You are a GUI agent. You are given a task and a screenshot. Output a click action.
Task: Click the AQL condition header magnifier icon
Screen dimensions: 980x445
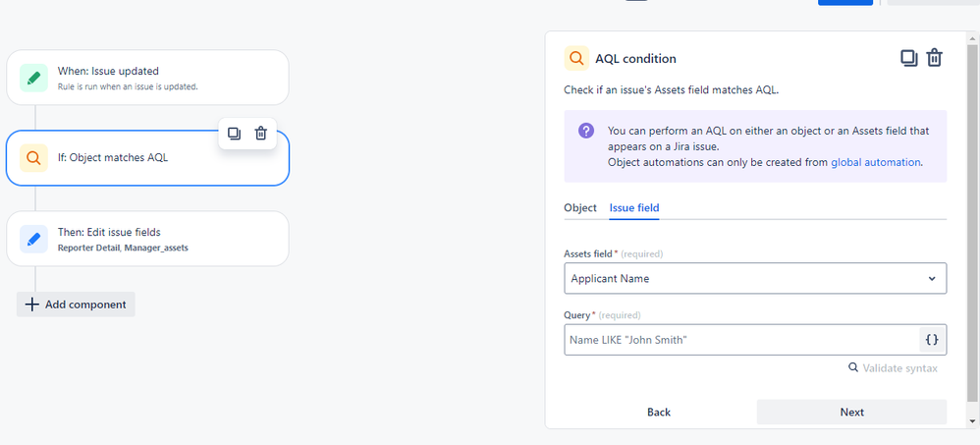[x=576, y=58]
